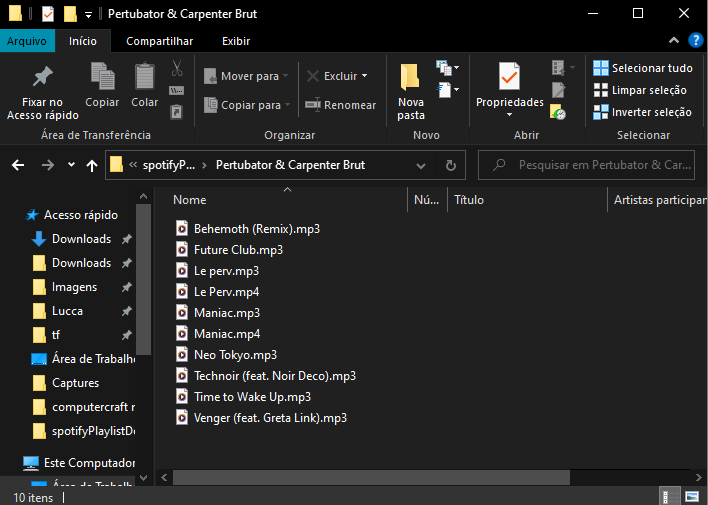Click the Paste shortcut icon
Viewport: 708px width, 505px height.
point(176,112)
